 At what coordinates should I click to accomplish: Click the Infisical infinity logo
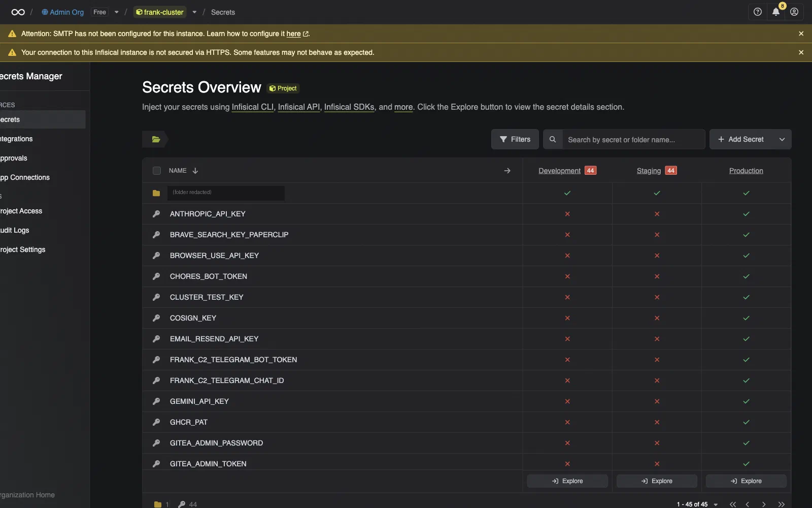click(x=18, y=12)
